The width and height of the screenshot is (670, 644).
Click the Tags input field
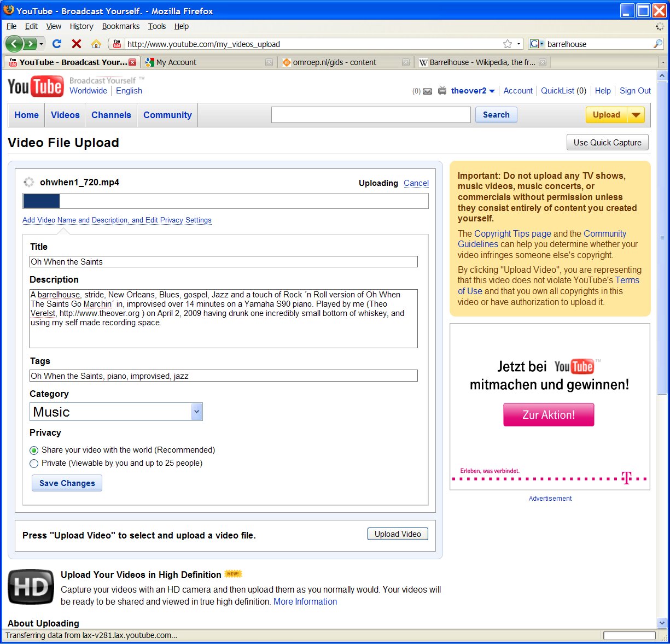click(224, 376)
